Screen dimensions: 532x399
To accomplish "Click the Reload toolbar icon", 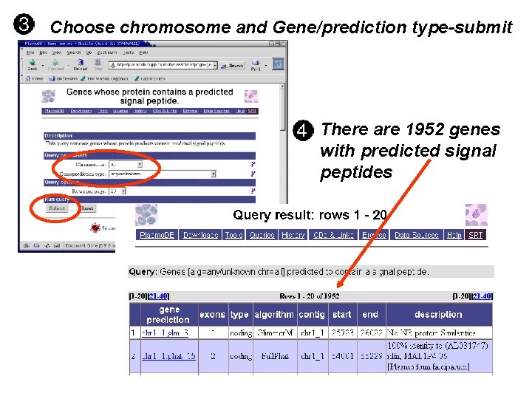I will click(81, 62).
